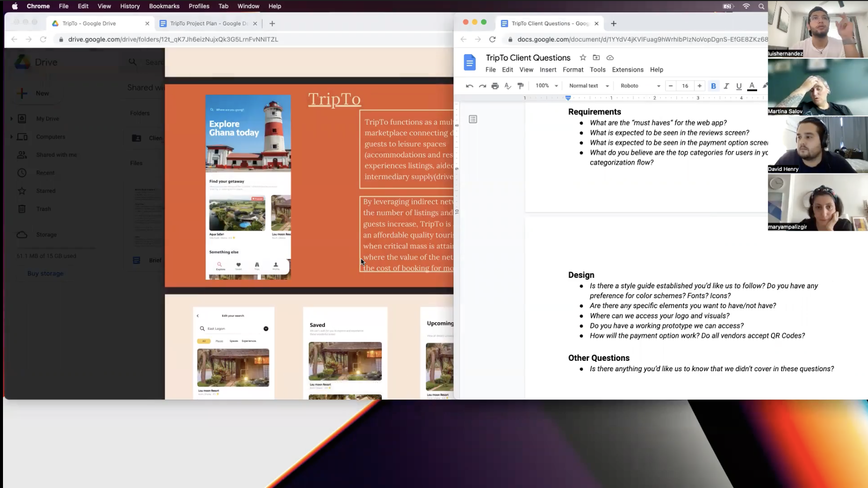The image size is (868, 488).
Task: Star the TripTo Client Questions document
Action: 583,58
